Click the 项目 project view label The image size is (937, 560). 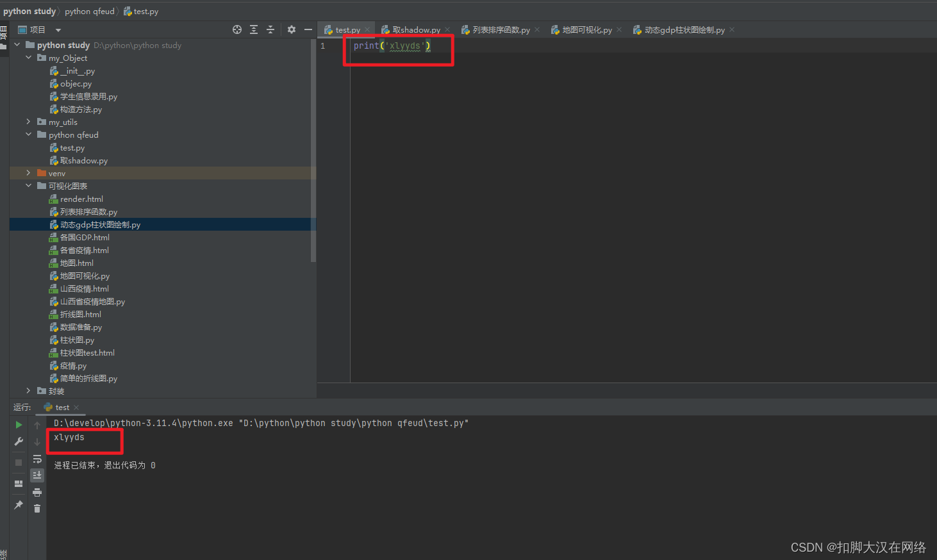pyautogui.click(x=38, y=30)
